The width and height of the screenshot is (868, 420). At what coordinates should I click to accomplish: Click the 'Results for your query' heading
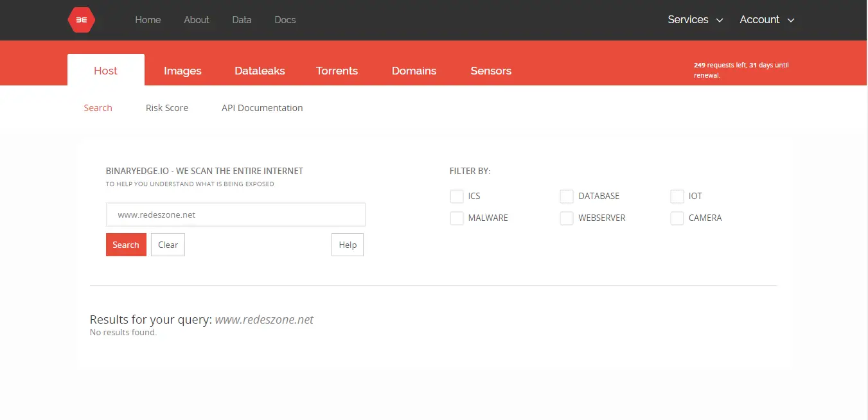(202, 319)
